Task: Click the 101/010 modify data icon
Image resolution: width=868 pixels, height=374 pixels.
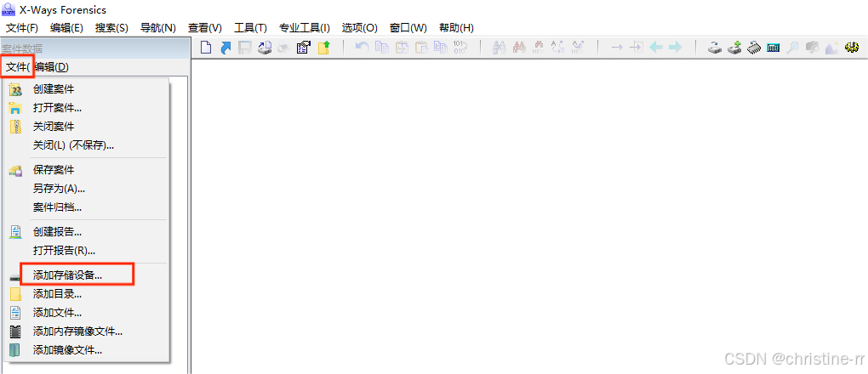Action: tap(460, 48)
